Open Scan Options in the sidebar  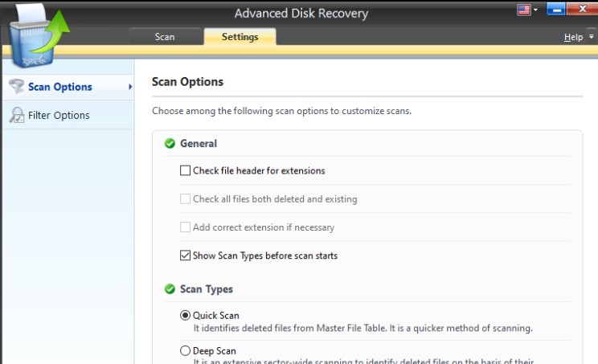point(68,87)
